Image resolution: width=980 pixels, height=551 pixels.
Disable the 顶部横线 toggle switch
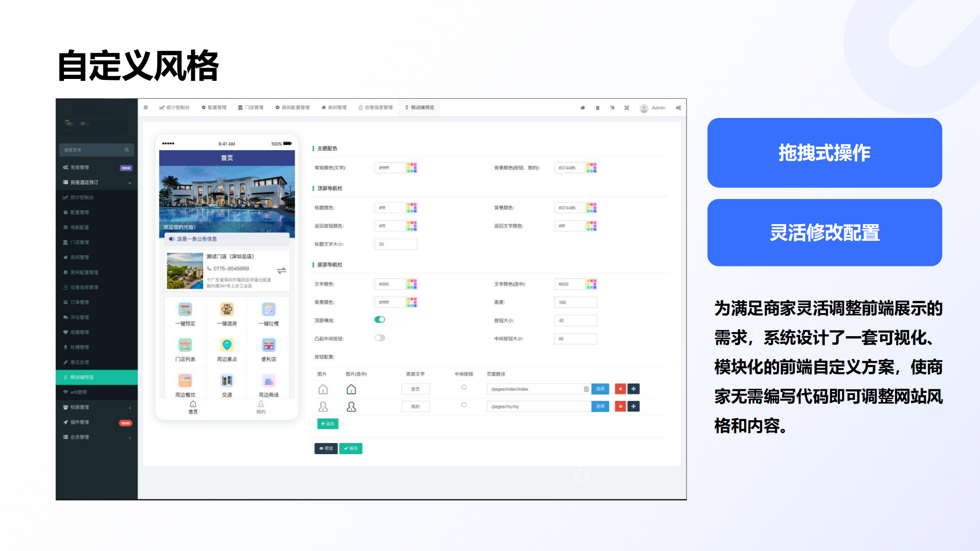380,320
